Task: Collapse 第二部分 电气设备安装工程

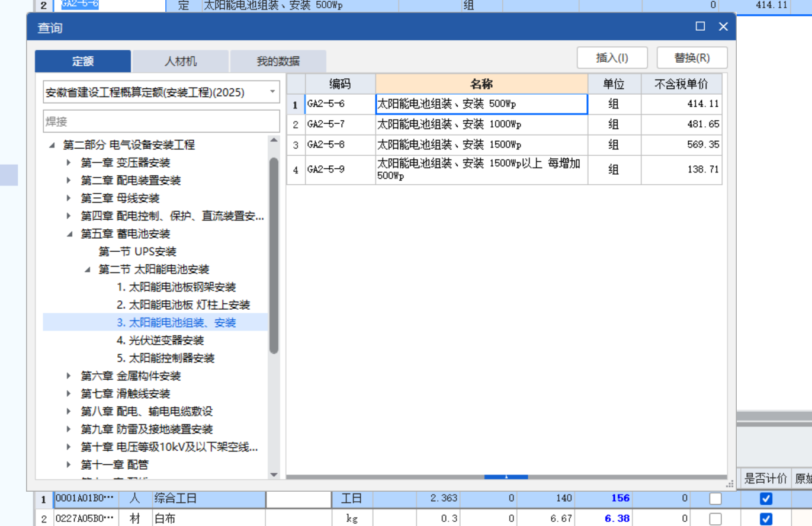Action: [53, 144]
